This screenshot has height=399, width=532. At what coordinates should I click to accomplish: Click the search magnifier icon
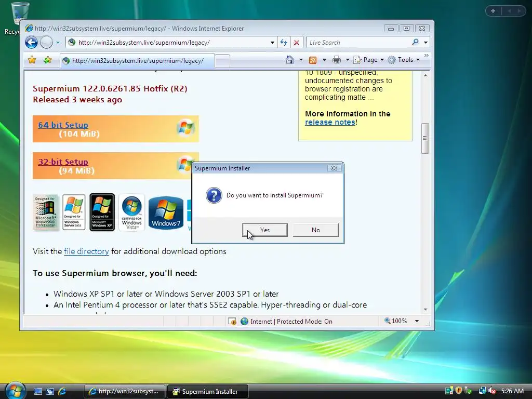tap(415, 43)
